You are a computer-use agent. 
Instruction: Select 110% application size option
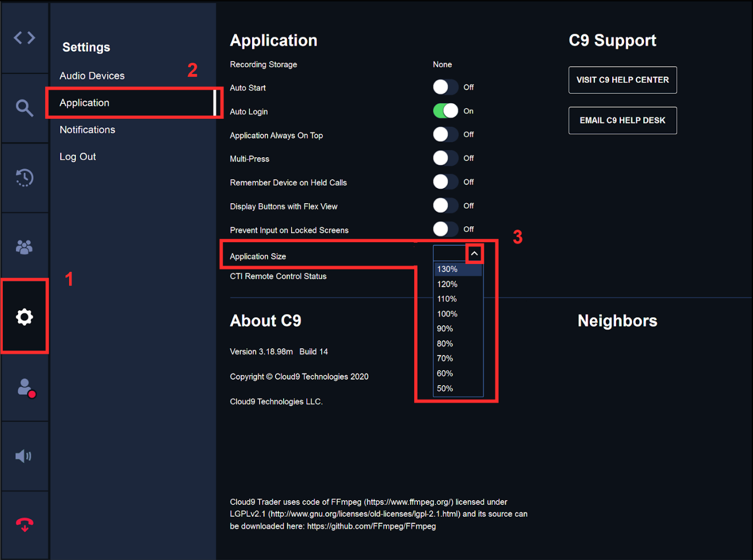pyautogui.click(x=458, y=299)
